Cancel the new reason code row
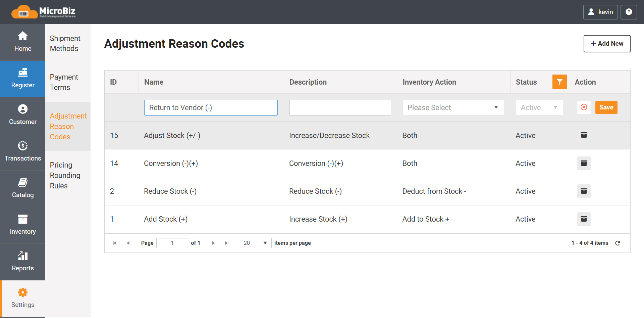 584,107
